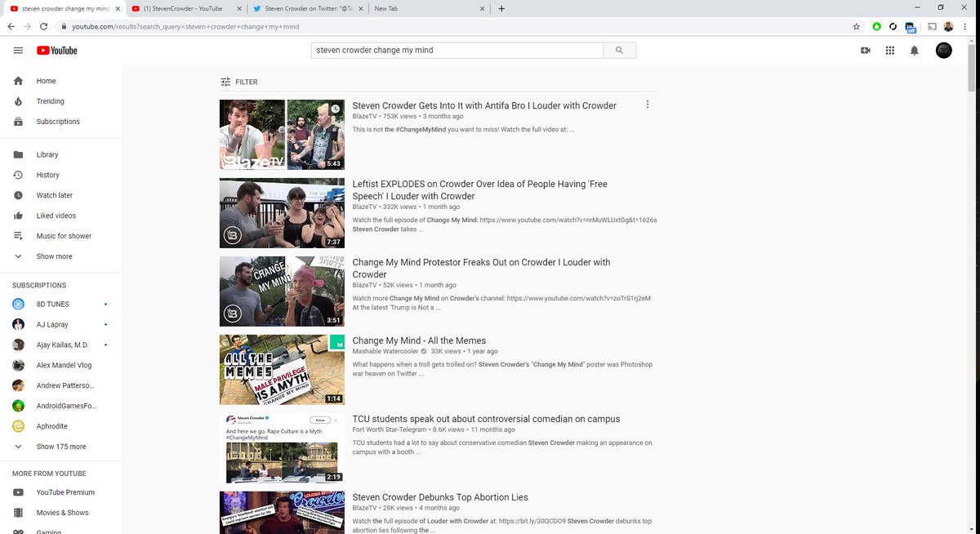Screen dimensions: 980x534
Task: Click Chrome profile avatar in toolbar
Action: tap(949, 26)
